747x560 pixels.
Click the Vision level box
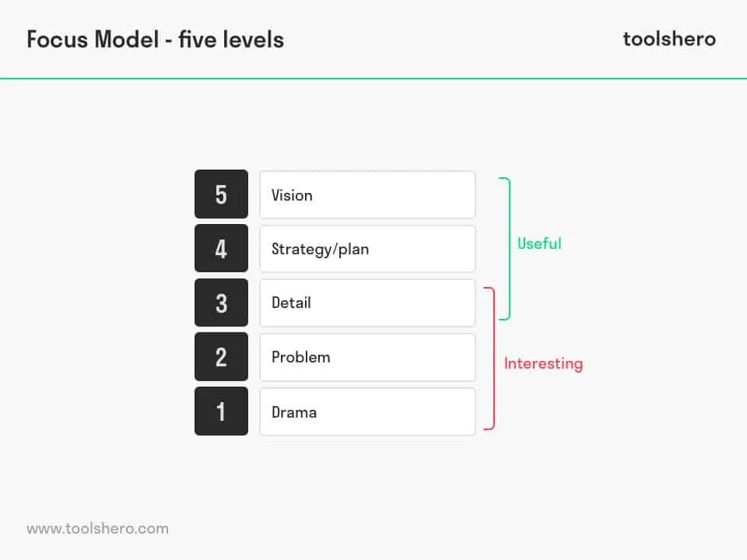[367, 194]
